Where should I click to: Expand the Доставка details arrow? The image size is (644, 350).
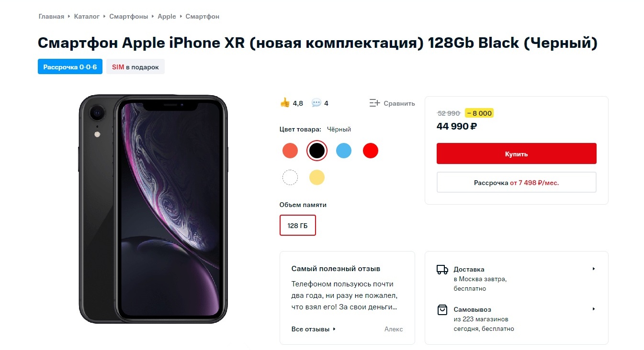click(x=594, y=269)
